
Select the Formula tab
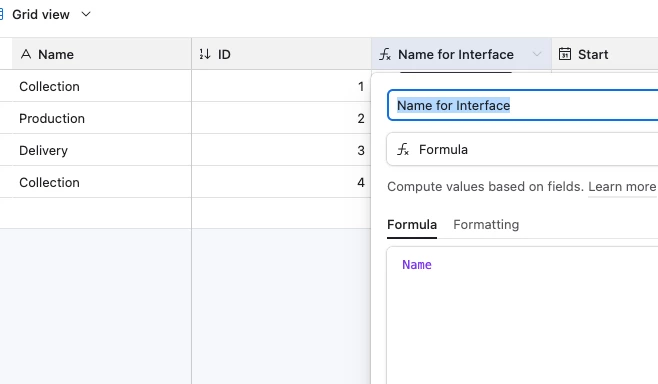[x=412, y=225]
